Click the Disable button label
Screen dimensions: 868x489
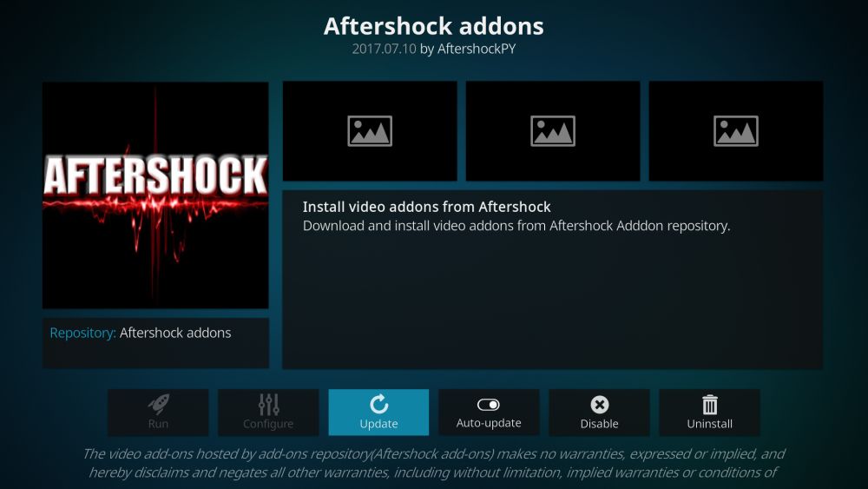(599, 424)
